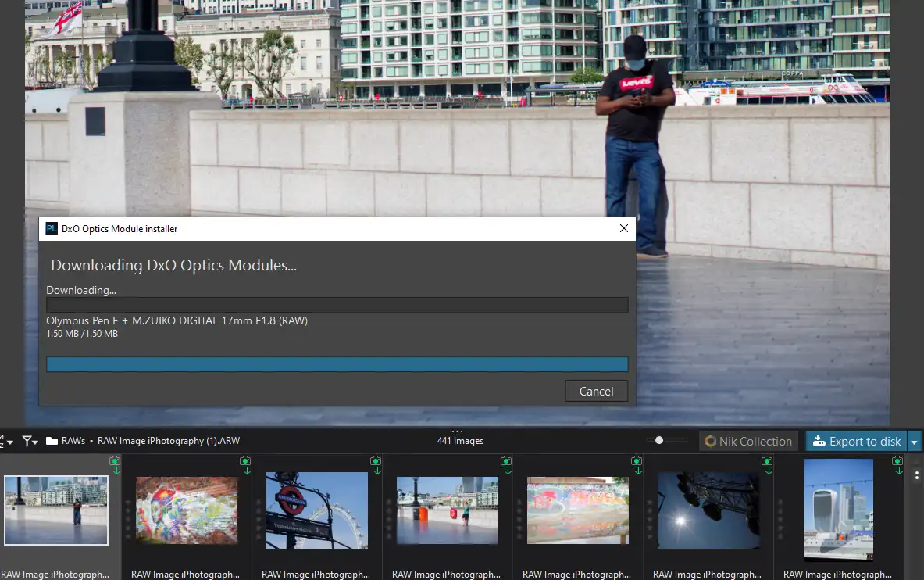The image size is (924, 580).
Task: Open the dropdown arrow next to Export to disk
Action: pos(914,442)
